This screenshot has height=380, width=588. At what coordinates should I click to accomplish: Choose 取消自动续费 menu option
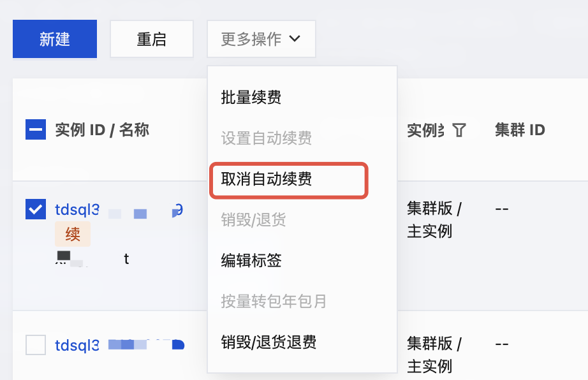click(267, 179)
